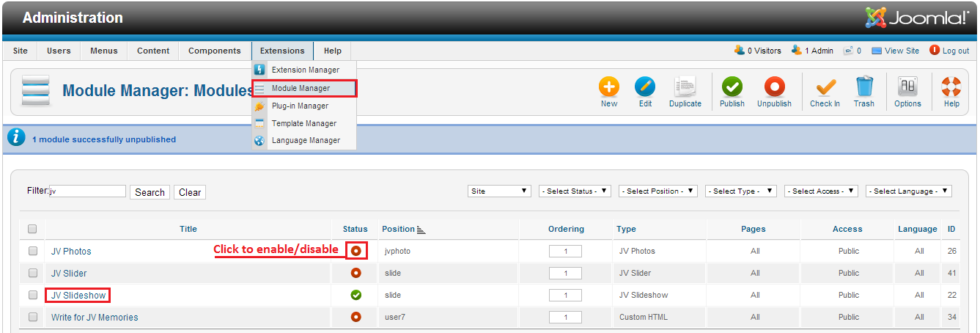
Task: Open the Select Type dropdown
Action: pos(741,191)
